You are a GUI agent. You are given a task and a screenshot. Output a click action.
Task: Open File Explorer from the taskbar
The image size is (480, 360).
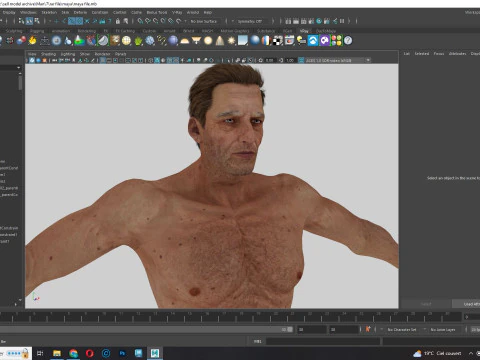coord(57,353)
